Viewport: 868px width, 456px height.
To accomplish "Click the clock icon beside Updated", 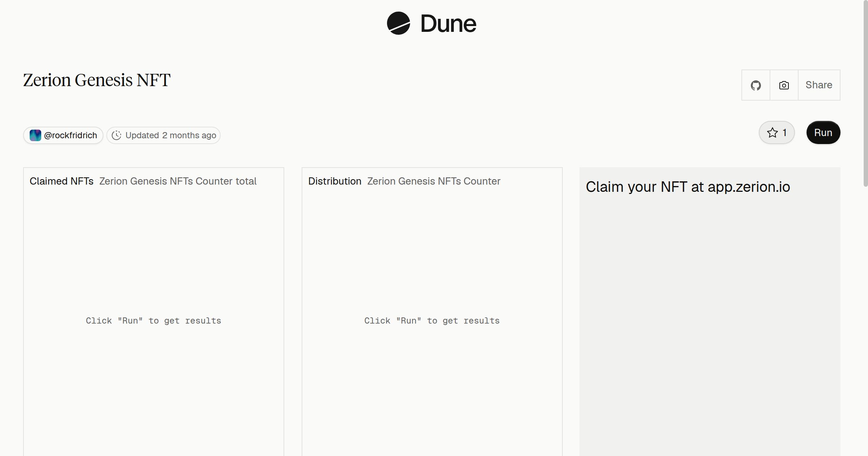I will (116, 135).
